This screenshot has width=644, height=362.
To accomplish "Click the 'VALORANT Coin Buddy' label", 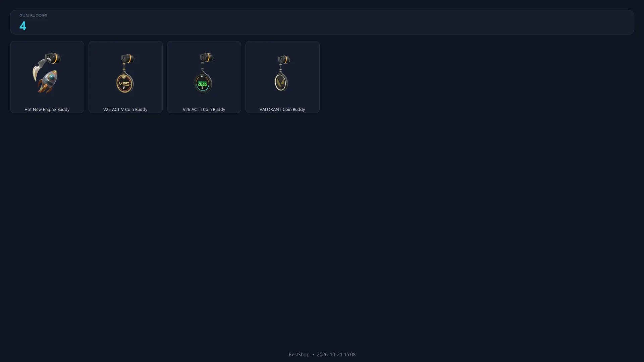I will pos(282,109).
